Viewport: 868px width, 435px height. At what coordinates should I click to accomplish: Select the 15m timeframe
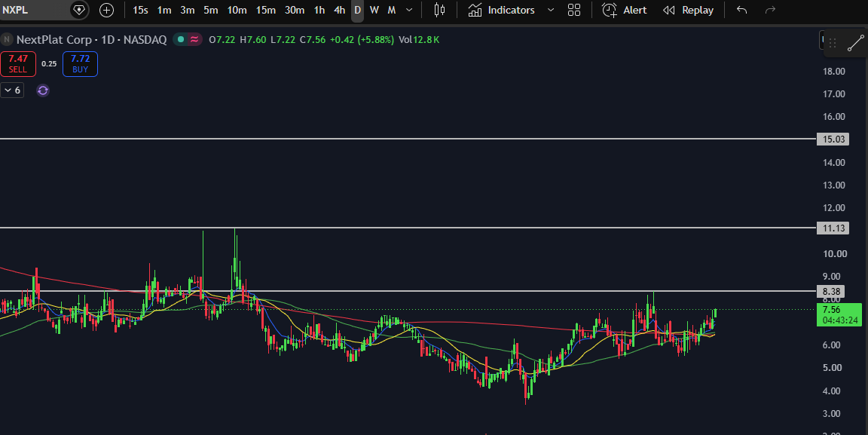pos(266,10)
